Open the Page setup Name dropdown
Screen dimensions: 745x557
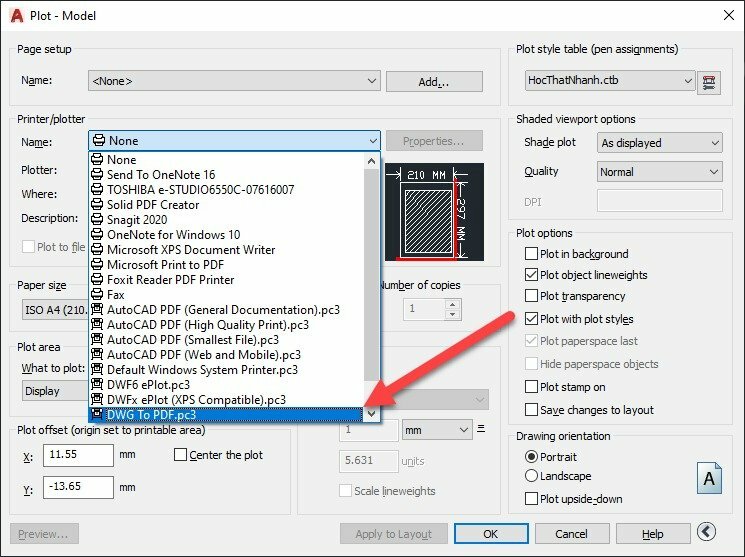pyautogui.click(x=234, y=81)
